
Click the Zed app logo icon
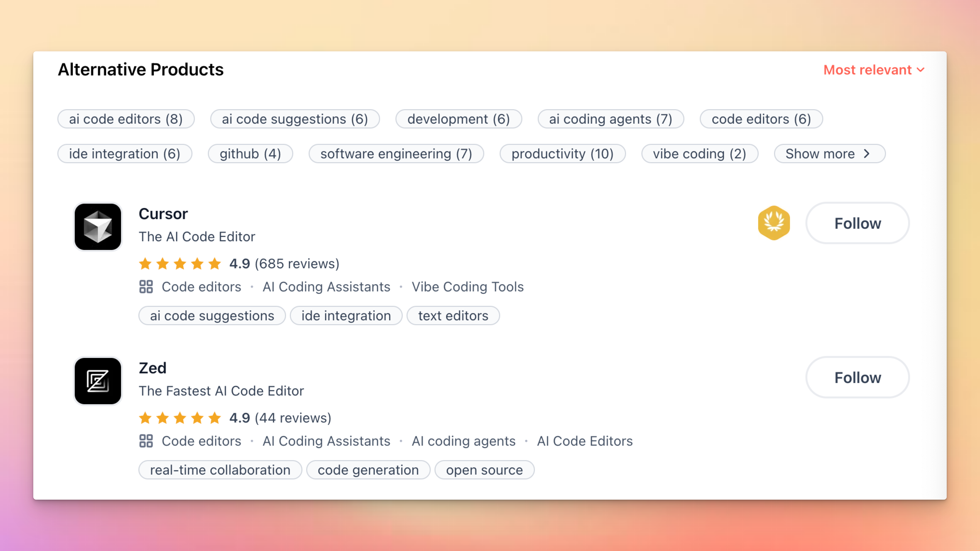(x=98, y=381)
